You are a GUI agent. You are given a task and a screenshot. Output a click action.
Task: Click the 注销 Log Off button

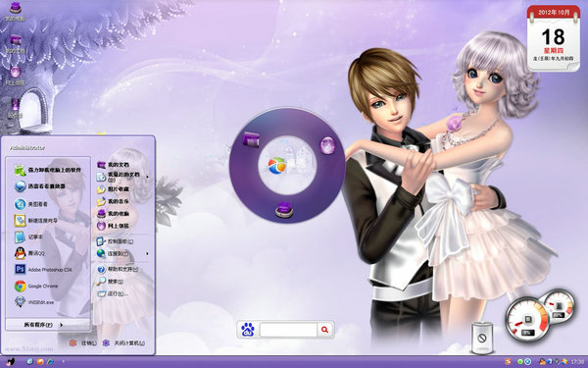click(83, 342)
